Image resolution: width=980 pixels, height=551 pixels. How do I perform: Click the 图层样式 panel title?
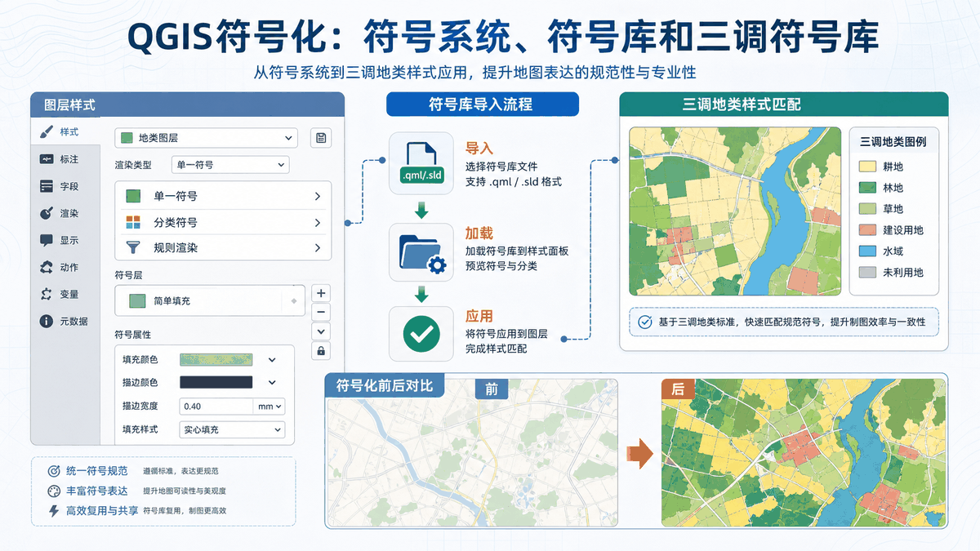coord(69,104)
